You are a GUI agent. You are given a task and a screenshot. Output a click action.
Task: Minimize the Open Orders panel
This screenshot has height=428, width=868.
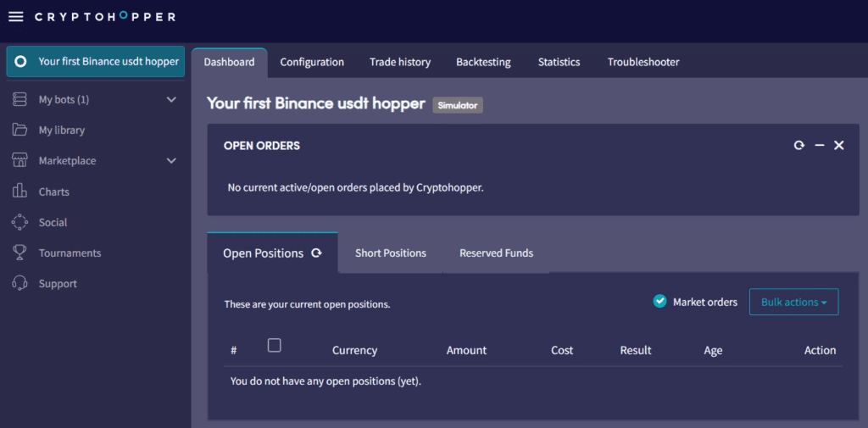click(x=820, y=146)
